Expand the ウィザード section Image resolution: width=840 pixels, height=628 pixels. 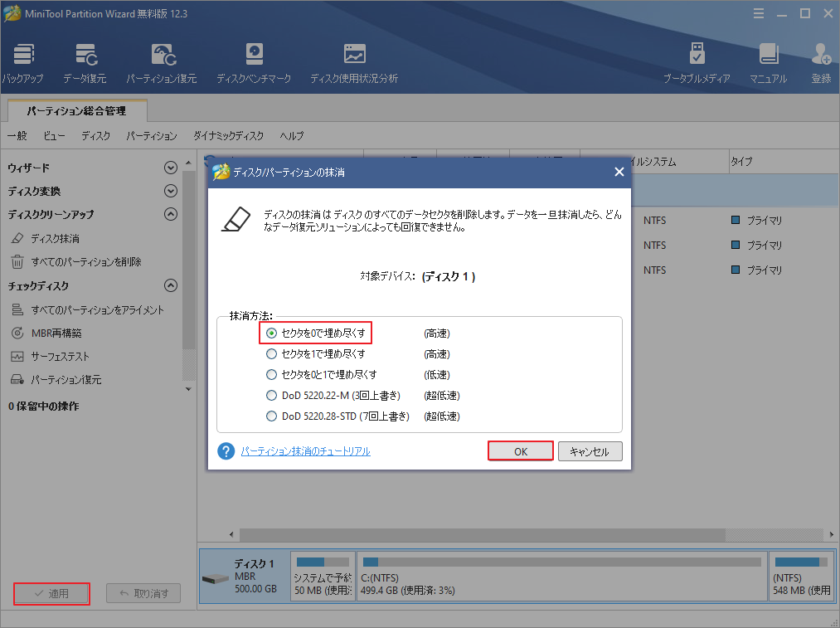[170, 168]
